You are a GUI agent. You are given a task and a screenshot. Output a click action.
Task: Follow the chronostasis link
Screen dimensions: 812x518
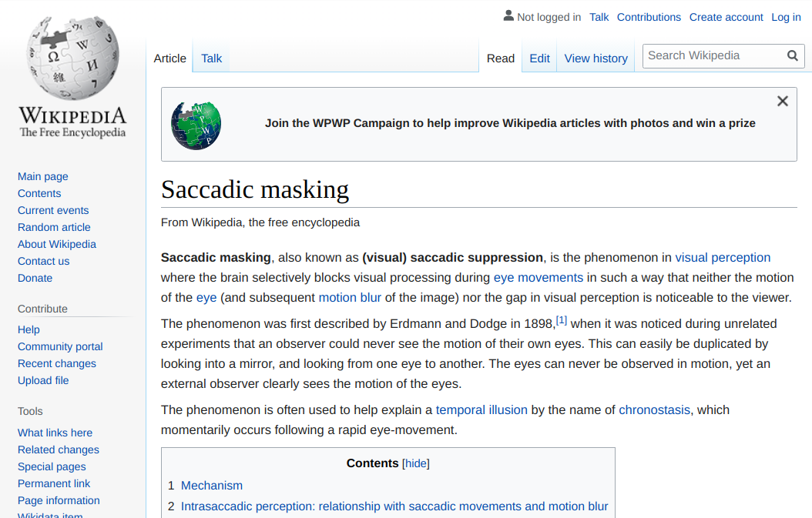pyautogui.click(x=655, y=409)
